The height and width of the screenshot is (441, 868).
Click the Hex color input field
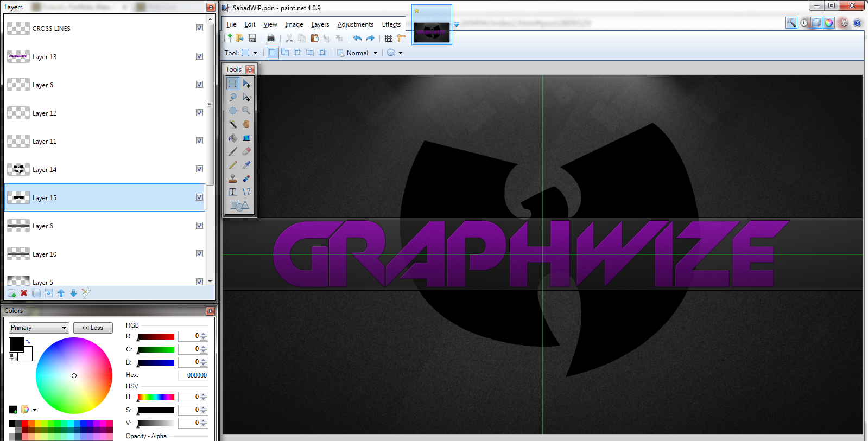(193, 375)
